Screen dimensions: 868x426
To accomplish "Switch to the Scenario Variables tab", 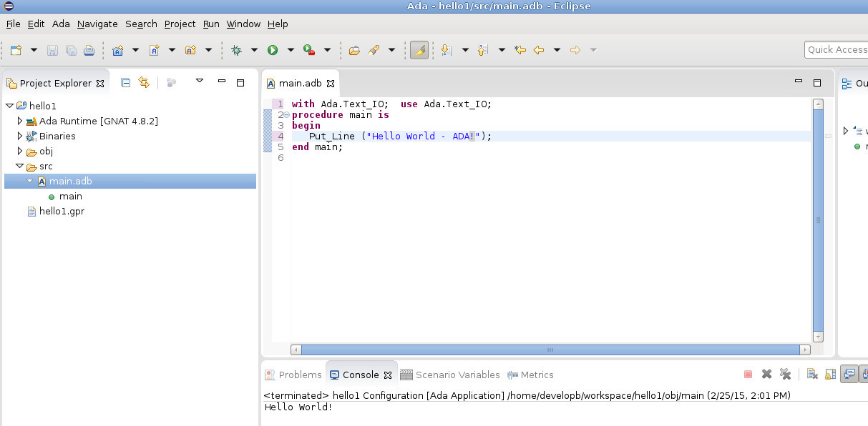I will (x=450, y=375).
